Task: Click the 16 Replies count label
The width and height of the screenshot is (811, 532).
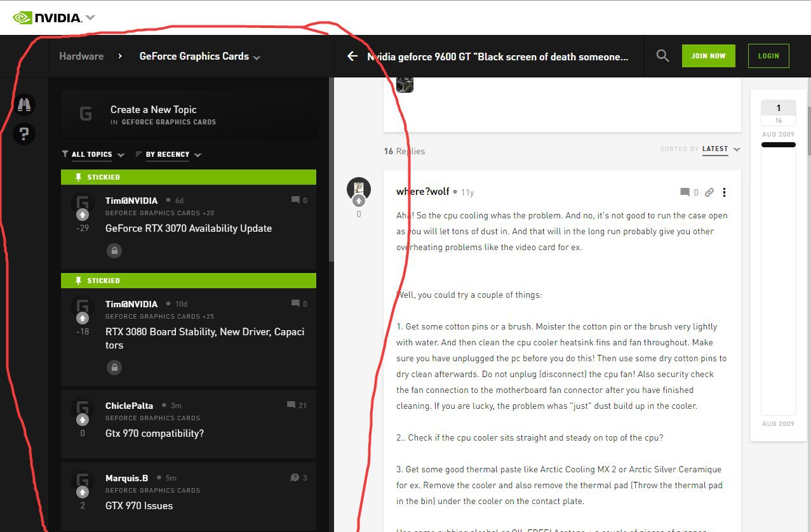Action: (x=405, y=151)
